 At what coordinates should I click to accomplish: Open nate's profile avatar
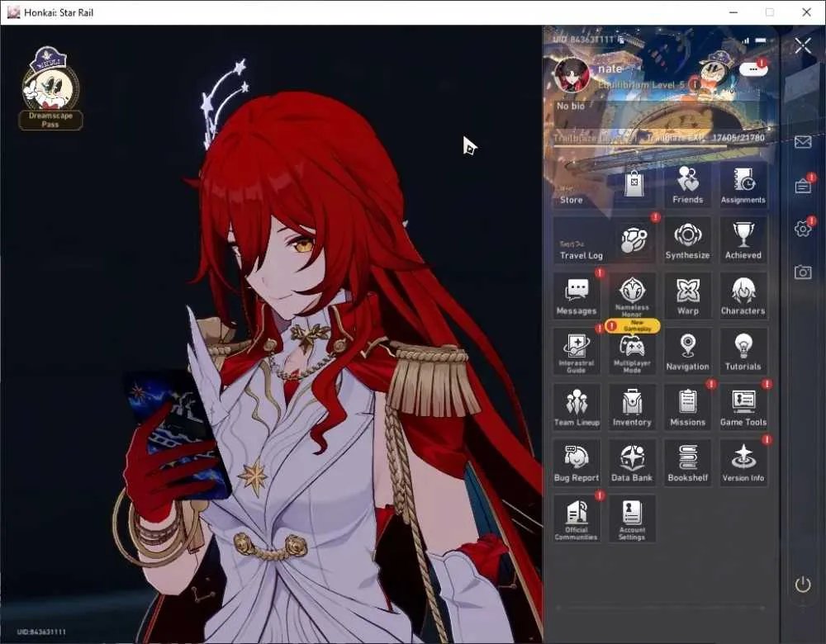point(572,75)
